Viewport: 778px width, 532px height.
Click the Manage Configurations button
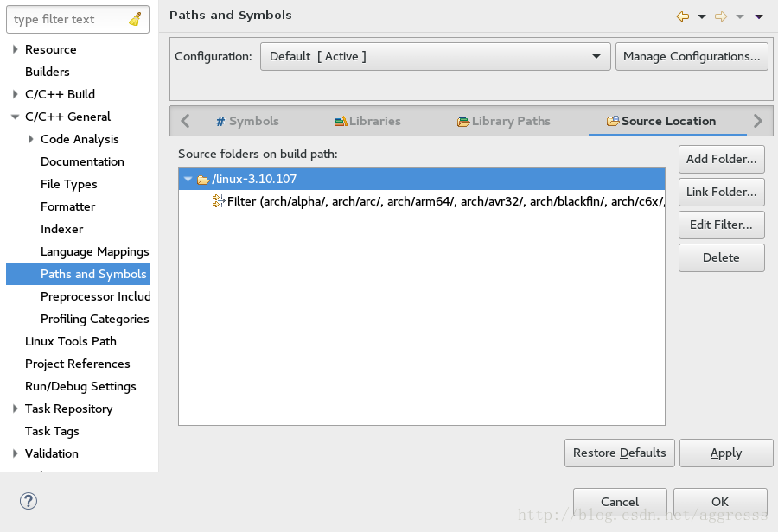tap(692, 56)
